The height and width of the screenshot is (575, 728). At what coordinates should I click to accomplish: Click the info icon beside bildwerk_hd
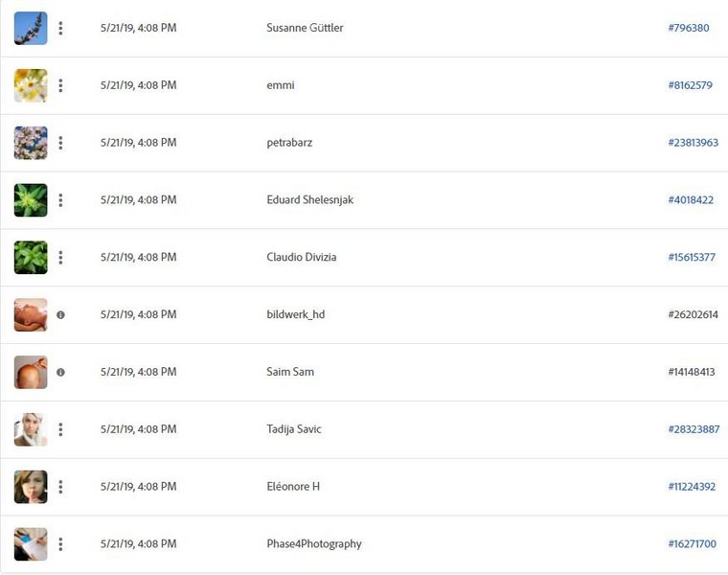60,315
